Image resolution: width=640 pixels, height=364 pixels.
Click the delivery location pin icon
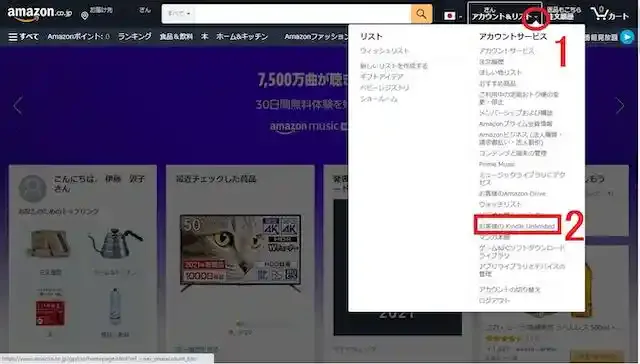coord(84,16)
